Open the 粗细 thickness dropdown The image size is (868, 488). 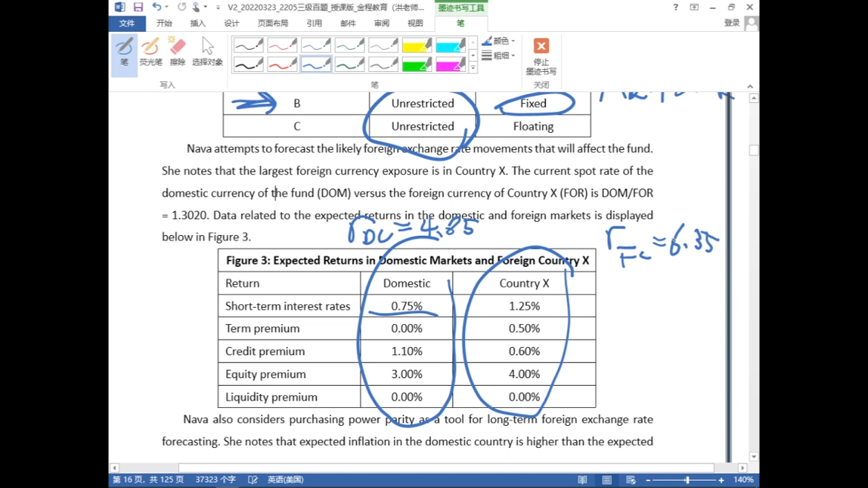point(499,56)
